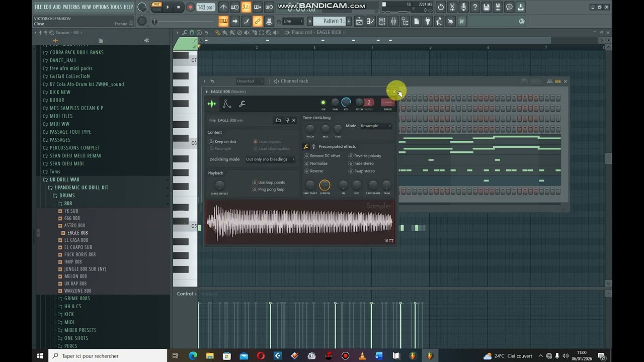Enable Fade stereo

click(361, 163)
